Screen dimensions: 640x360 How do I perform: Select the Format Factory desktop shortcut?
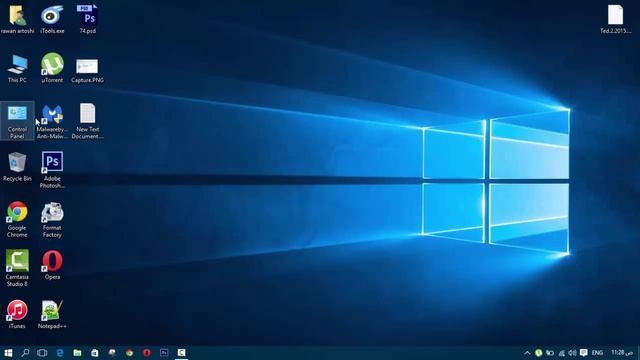tap(52, 219)
